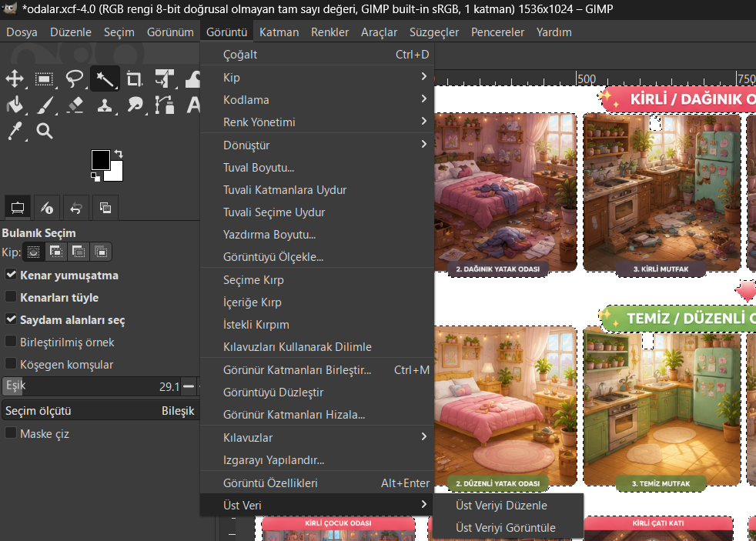Open the Seçim ölçütü dropdown
756x541 pixels.
pos(100,410)
